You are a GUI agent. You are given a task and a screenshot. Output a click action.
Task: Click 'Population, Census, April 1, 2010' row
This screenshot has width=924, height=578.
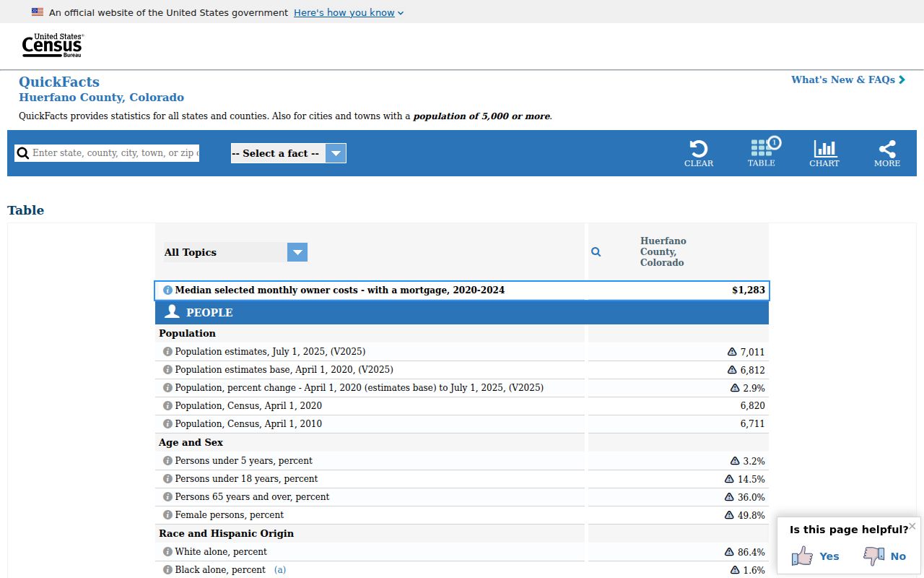click(462, 423)
